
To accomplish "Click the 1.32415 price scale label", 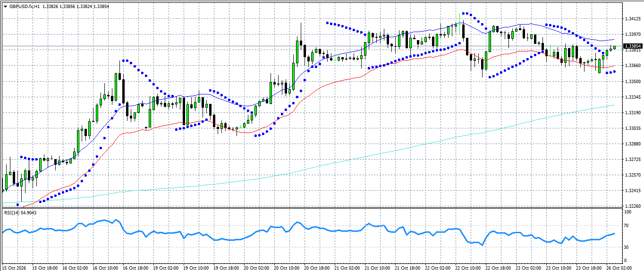I will point(633,190).
